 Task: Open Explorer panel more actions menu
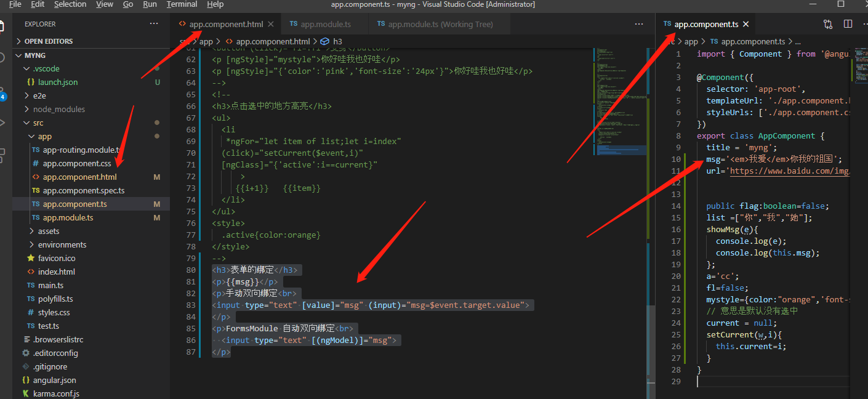(154, 24)
